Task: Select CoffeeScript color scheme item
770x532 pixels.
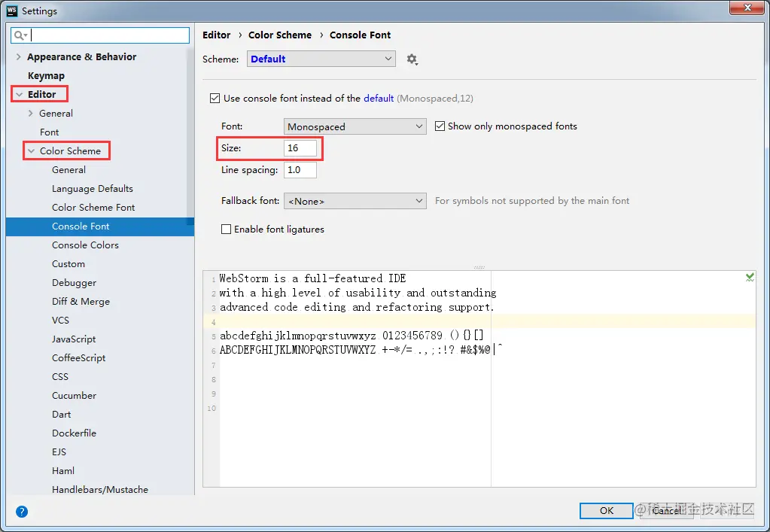Action: 78,357
